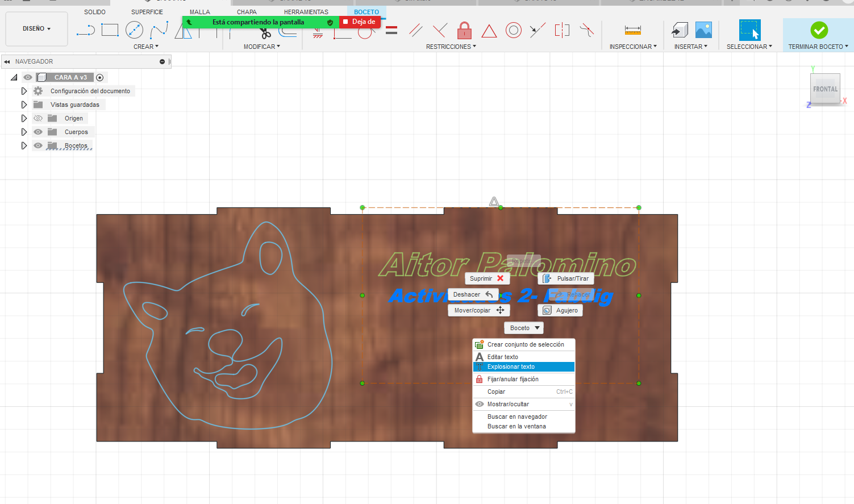This screenshot has height=504, width=854.
Task: Hide the Cuerpos folder via eye icon
Action: 38,132
